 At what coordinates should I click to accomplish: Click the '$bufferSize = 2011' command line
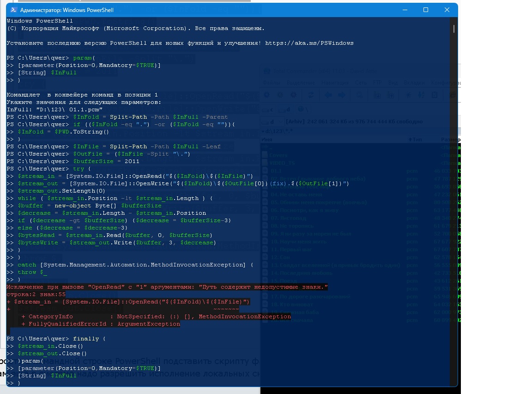click(x=106, y=161)
